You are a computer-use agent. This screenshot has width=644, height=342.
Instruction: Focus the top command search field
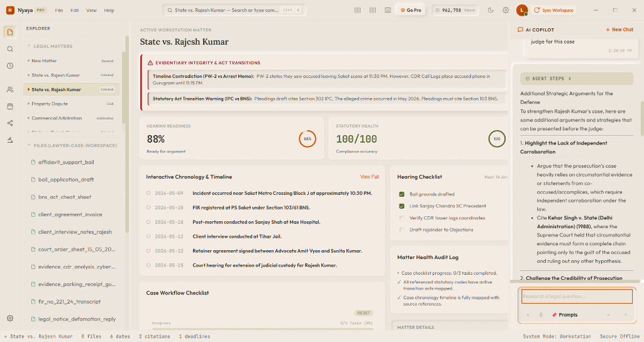235,10
